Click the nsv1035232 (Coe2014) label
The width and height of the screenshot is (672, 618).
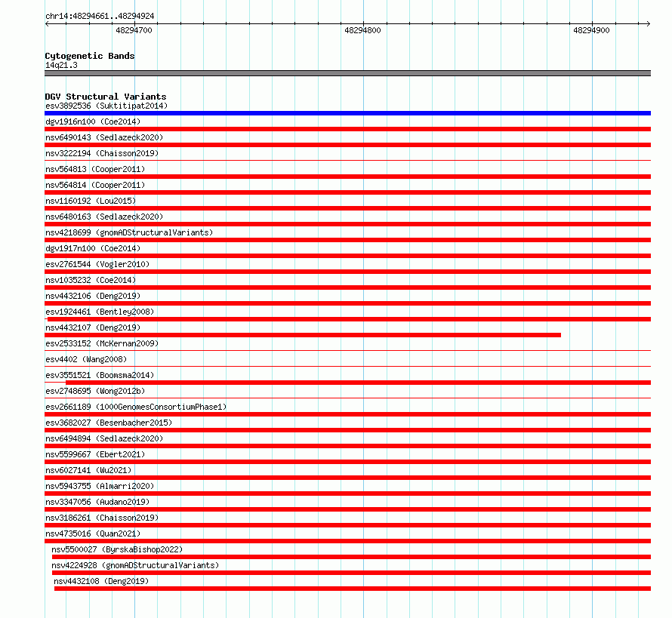coord(91,280)
